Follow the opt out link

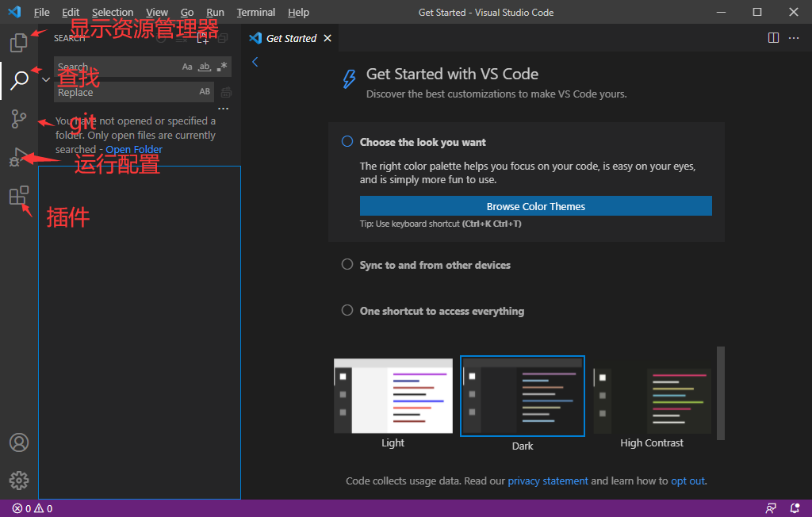click(x=688, y=481)
